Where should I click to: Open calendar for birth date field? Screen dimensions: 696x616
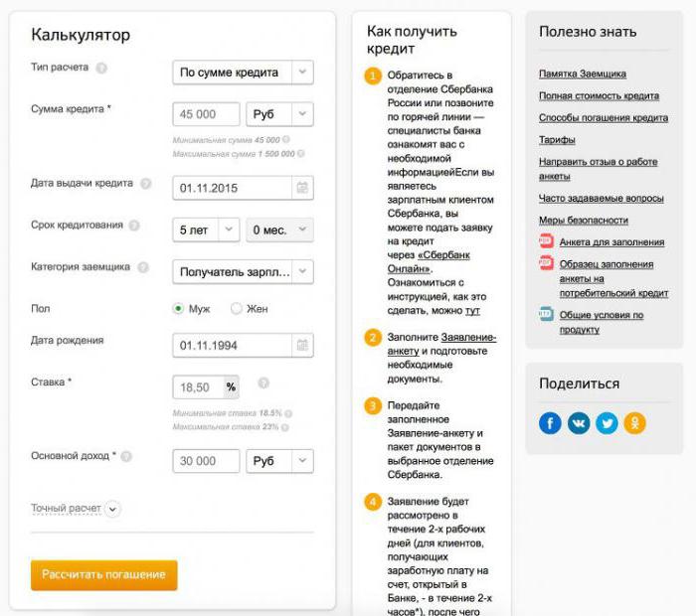pos(302,345)
